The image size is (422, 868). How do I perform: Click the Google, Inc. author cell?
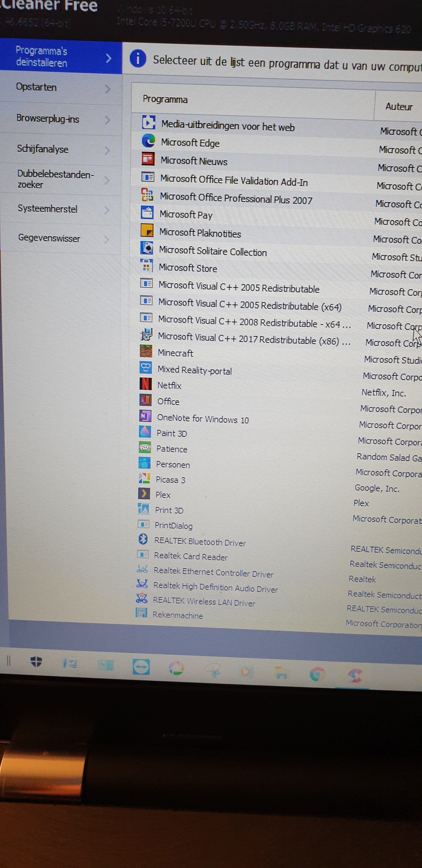(x=377, y=488)
